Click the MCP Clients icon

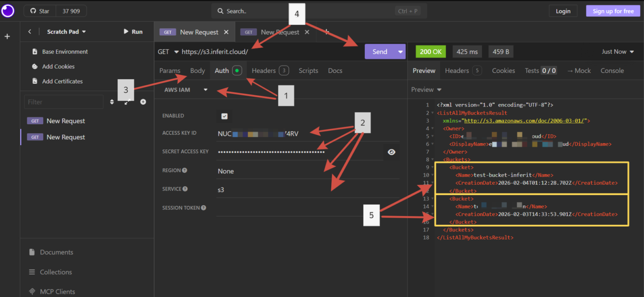point(32,292)
